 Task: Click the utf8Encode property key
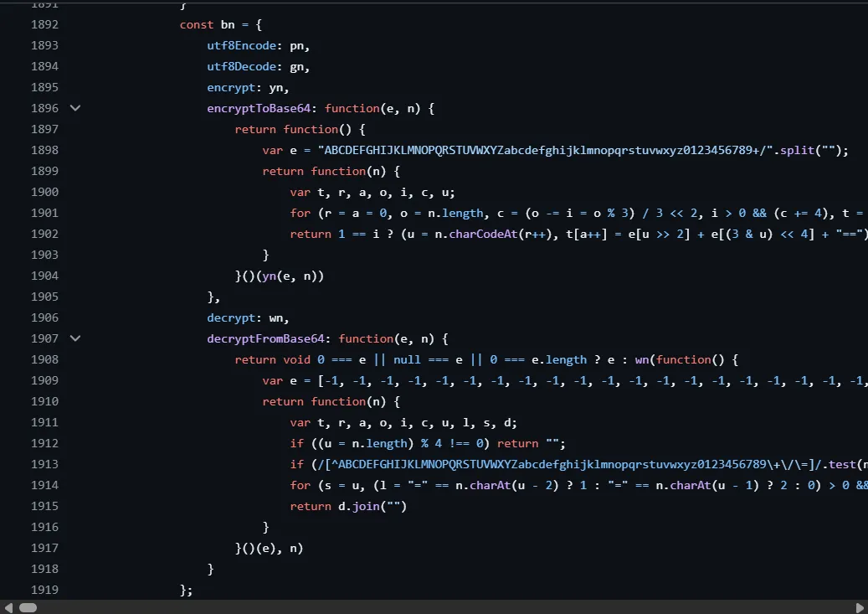click(x=242, y=45)
